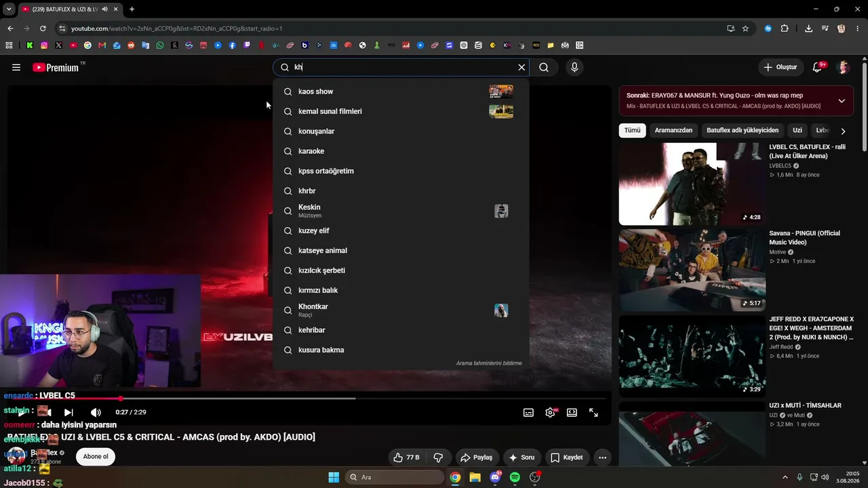The image size is (868, 488).
Task: Open a new Chrome tab
Action: tap(132, 9)
